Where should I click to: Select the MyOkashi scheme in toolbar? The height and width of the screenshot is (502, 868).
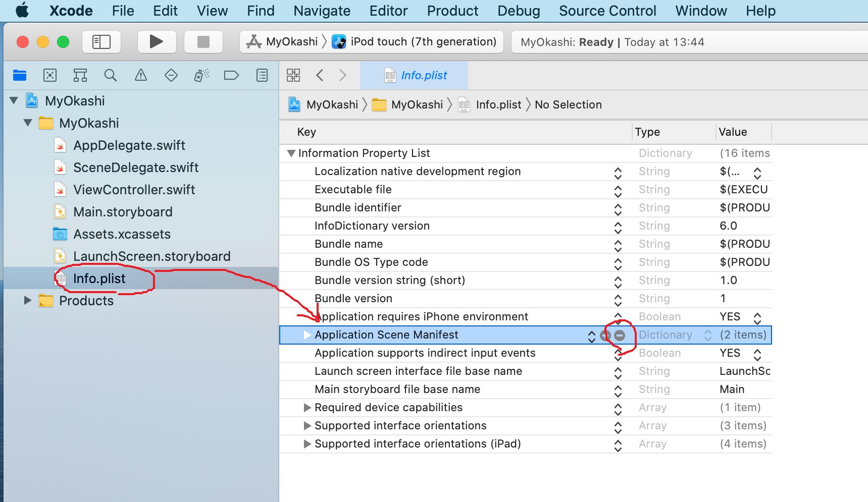(x=282, y=41)
